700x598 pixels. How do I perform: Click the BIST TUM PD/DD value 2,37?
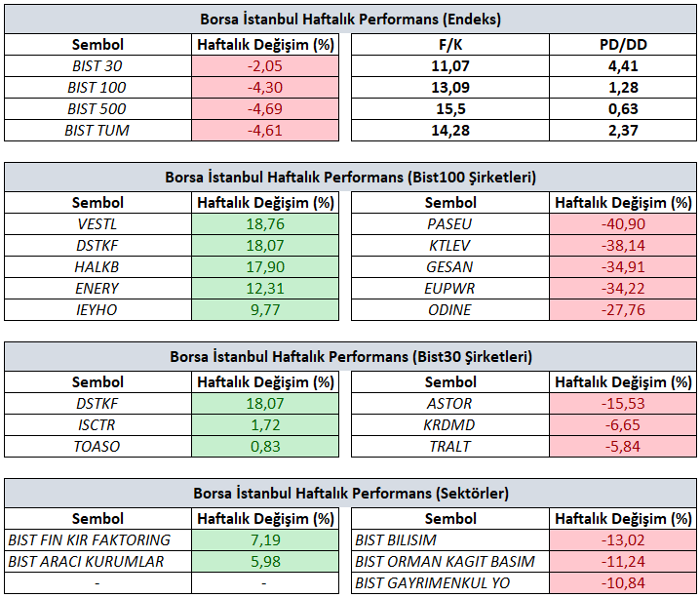tap(623, 131)
